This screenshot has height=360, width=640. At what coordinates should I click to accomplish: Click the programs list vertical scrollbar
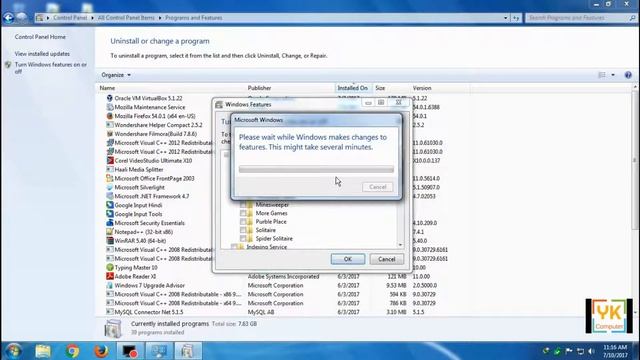[635, 159]
